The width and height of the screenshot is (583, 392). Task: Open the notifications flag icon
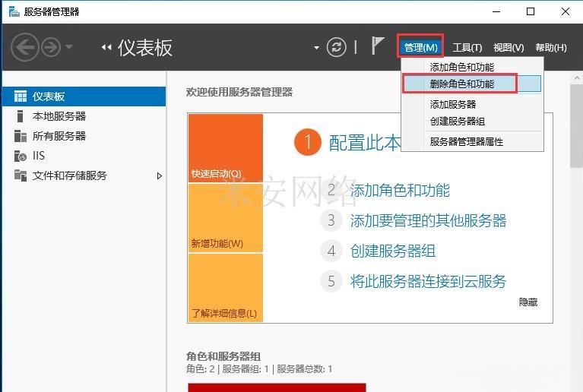[378, 46]
